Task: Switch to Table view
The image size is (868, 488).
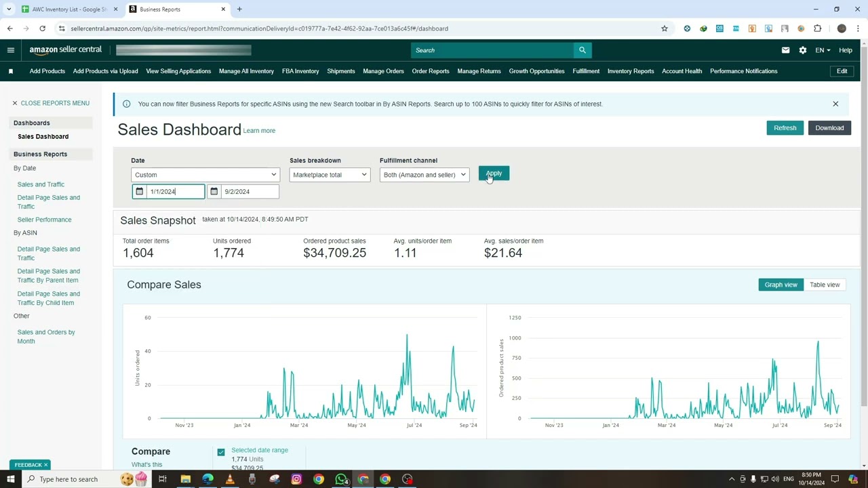Action: coord(825,285)
